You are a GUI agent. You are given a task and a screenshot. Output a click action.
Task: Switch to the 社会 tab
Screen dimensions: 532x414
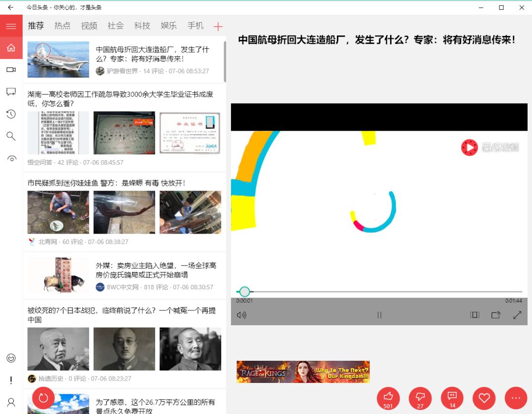point(116,26)
